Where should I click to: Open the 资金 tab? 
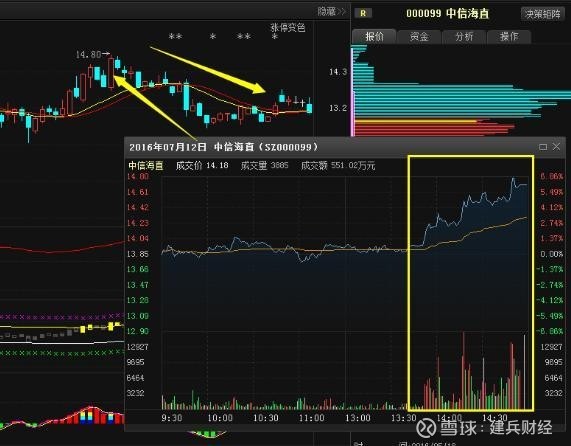coord(419,36)
